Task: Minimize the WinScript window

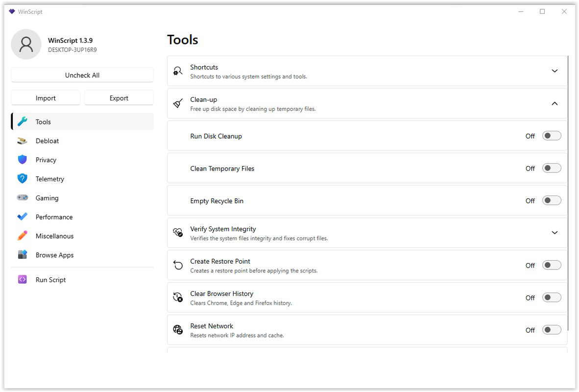Action: [x=521, y=11]
